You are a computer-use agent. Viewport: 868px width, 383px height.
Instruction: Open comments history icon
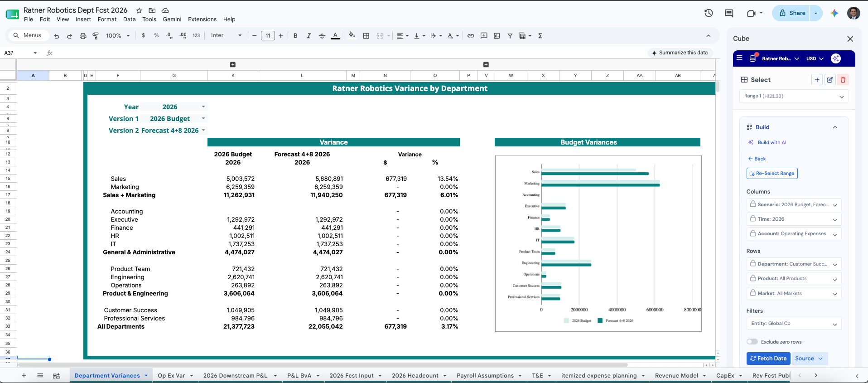click(729, 13)
